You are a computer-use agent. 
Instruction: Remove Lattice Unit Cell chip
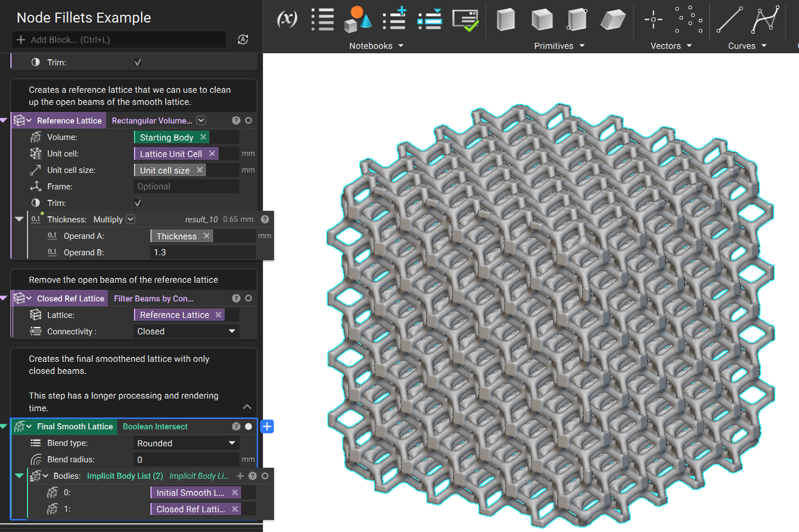click(x=212, y=154)
